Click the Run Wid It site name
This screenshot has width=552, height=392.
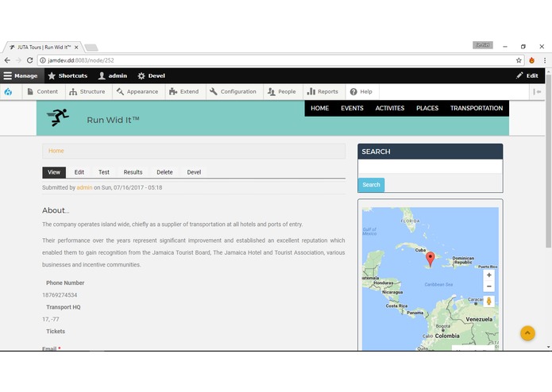pyautogui.click(x=113, y=120)
